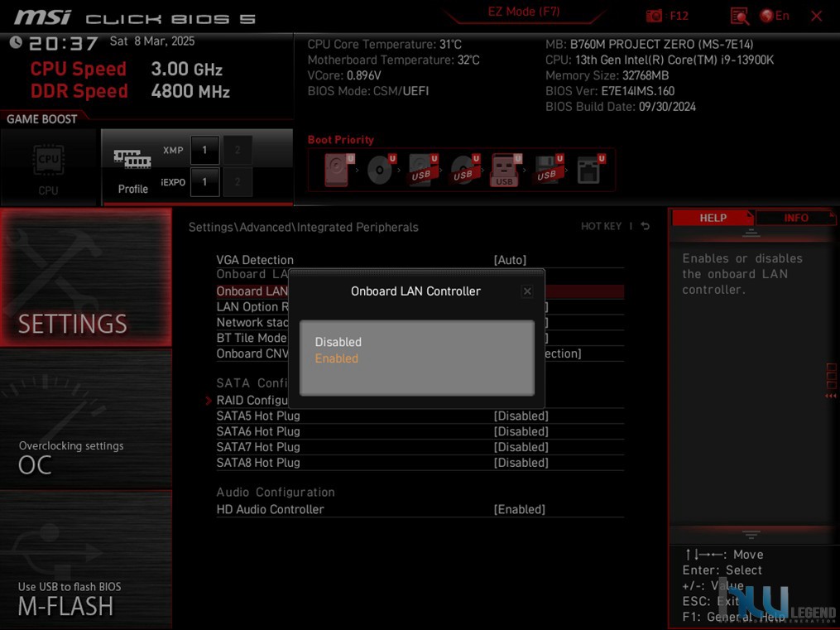Screen dimensions: 840x630
Task: Choose Disabled in the LAN Controller popup
Action: (338, 342)
